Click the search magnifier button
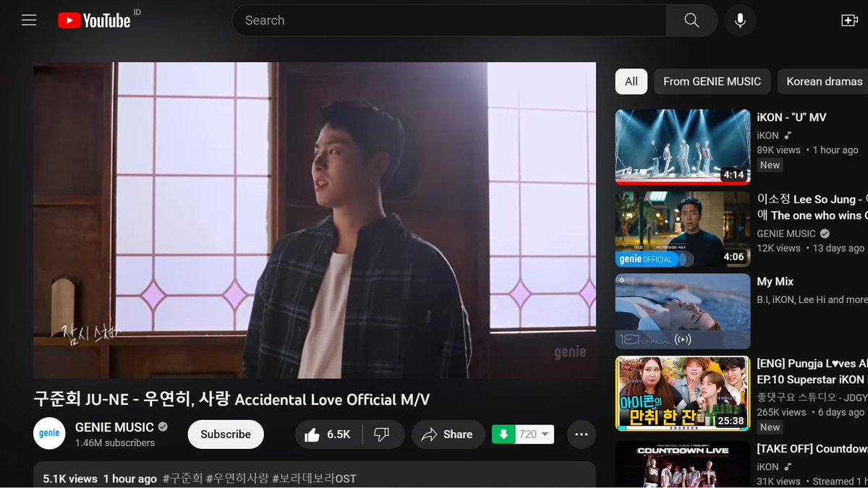 692,20
